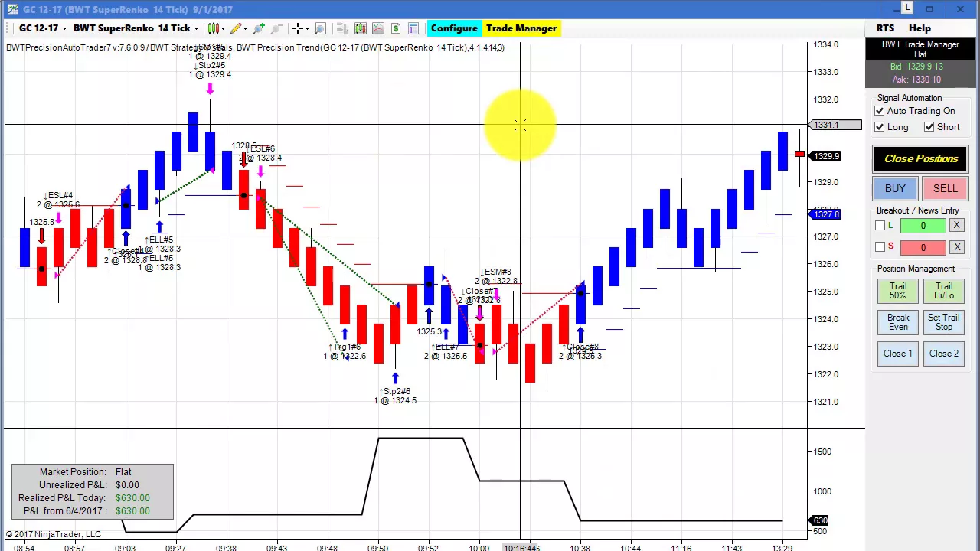
Task: Click the Close 1 button
Action: click(898, 354)
